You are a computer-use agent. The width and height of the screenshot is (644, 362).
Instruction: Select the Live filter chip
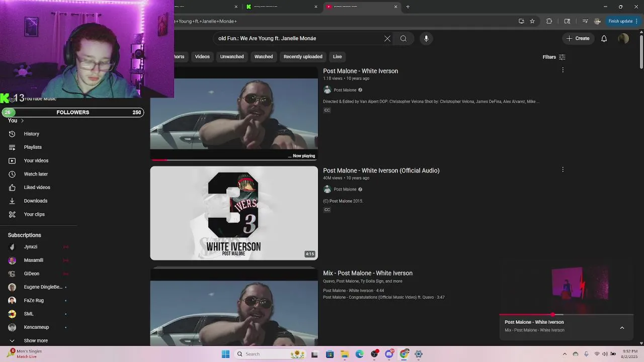(337, 57)
